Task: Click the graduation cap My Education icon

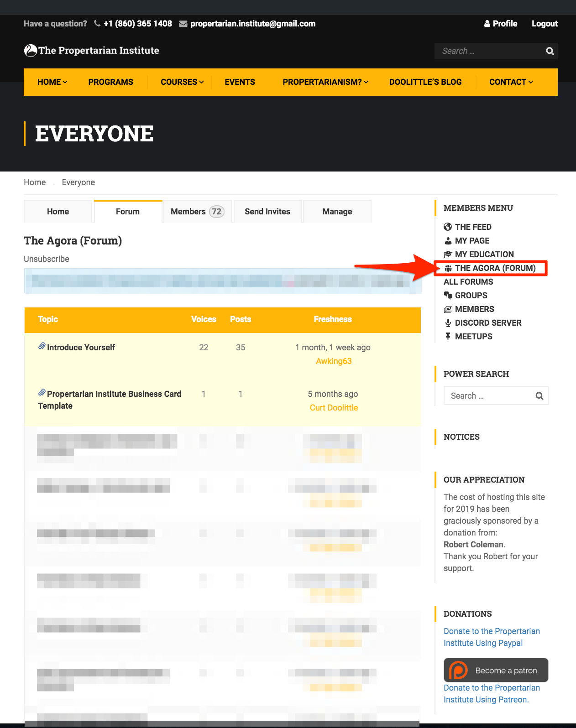Action: pyautogui.click(x=448, y=254)
